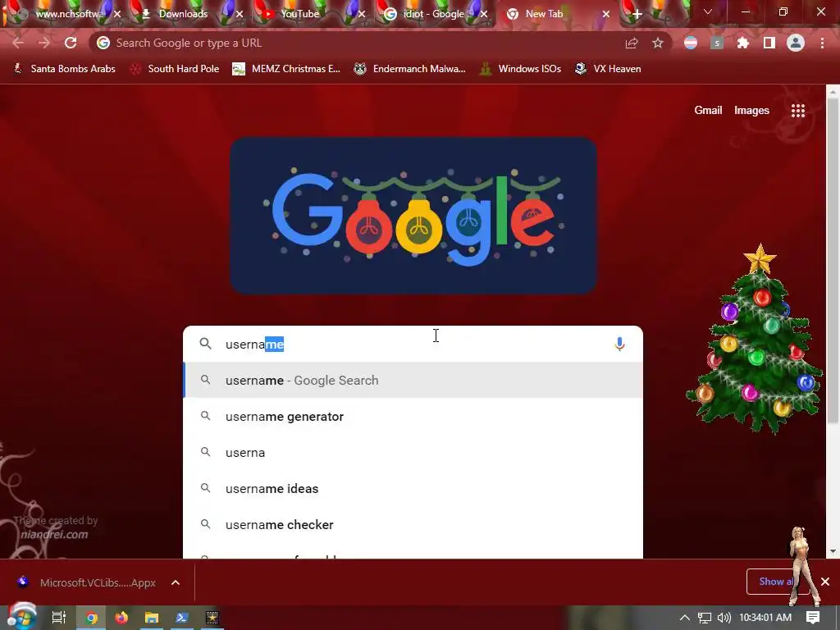840x630 pixels.
Task: Share this page icon in address bar
Action: [632, 43]
